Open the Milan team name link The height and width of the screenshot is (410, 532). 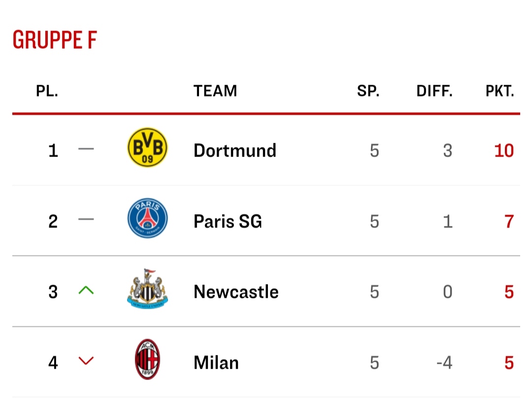pyautogui.click(x=216, y=363)
